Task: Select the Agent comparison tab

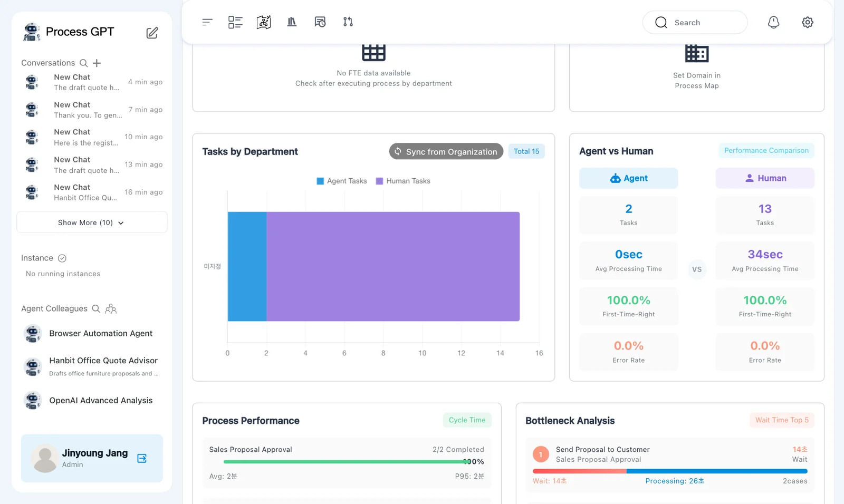Action: pos(629,178)
